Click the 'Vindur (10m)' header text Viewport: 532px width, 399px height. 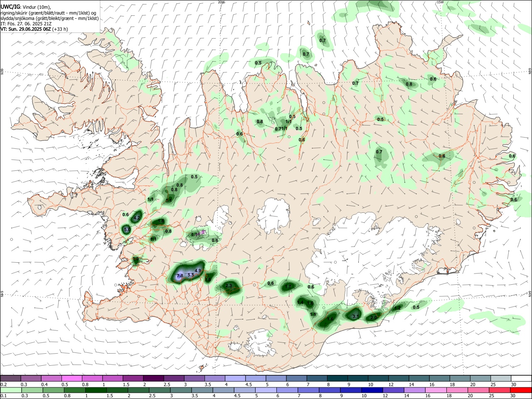(x=37, y=7)
